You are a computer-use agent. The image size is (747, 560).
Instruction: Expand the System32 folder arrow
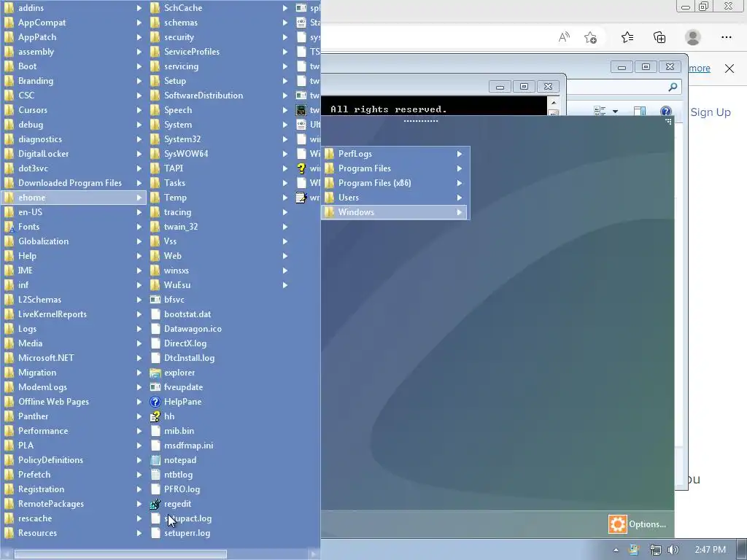[x=285, y=139]
